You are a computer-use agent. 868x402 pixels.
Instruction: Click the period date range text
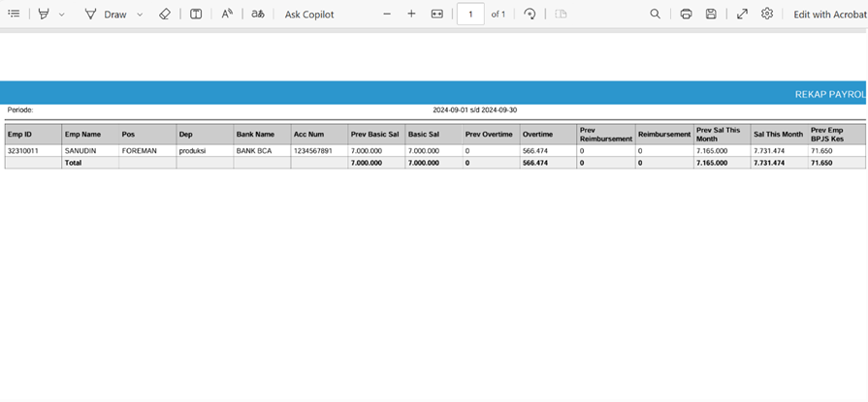(x=474, y=110)
